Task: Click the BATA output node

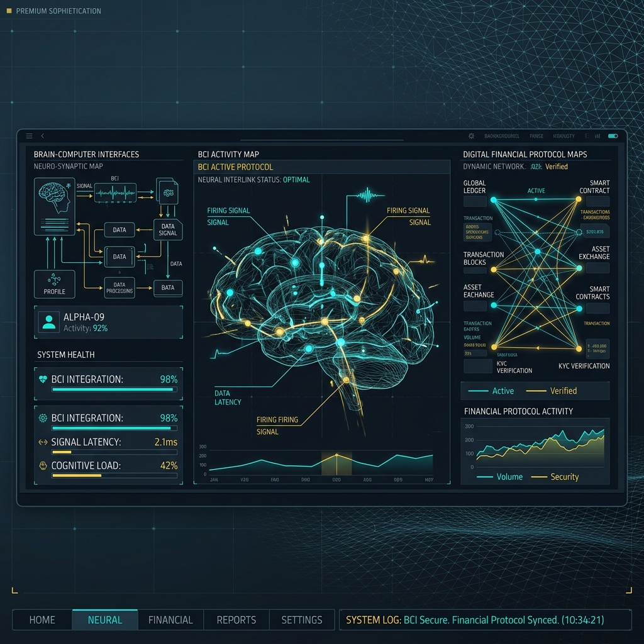Action: pos(167,287)
